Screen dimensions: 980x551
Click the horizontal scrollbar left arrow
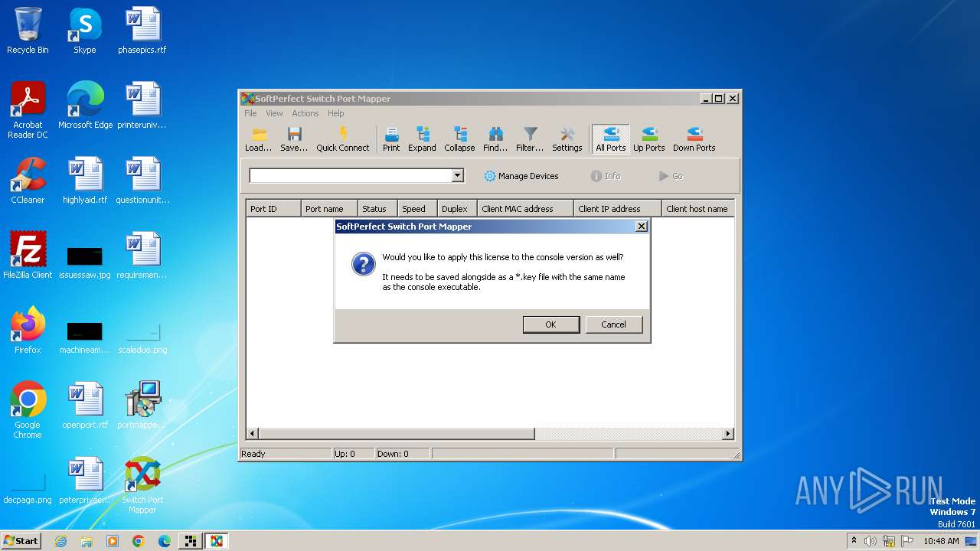253,434
